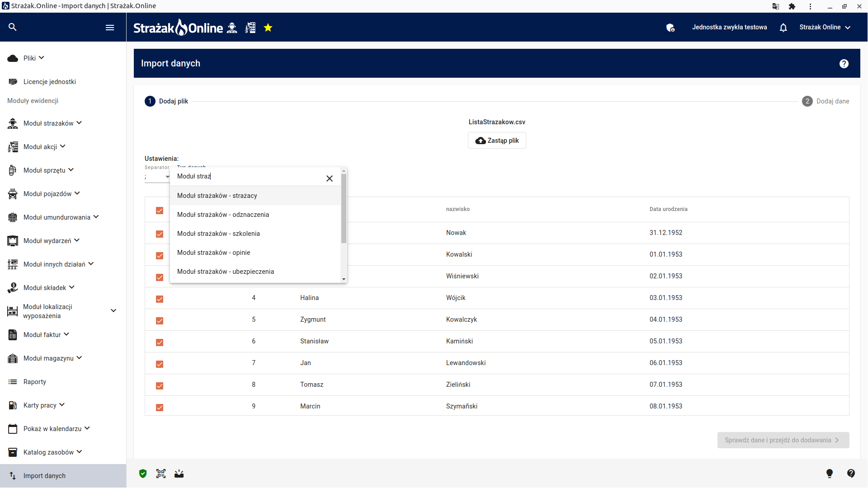
Task: Select Moduł strażaków - odznaczenia option
Action: click(x=255, y=215)
